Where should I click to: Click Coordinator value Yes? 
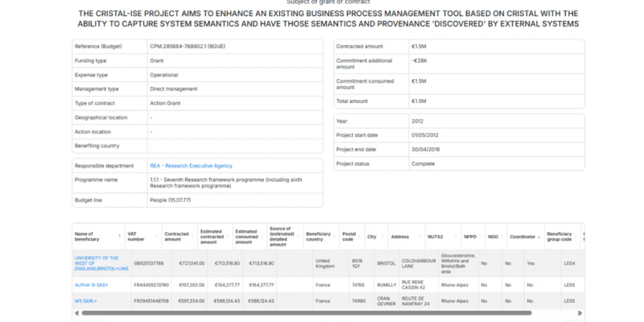530,263
